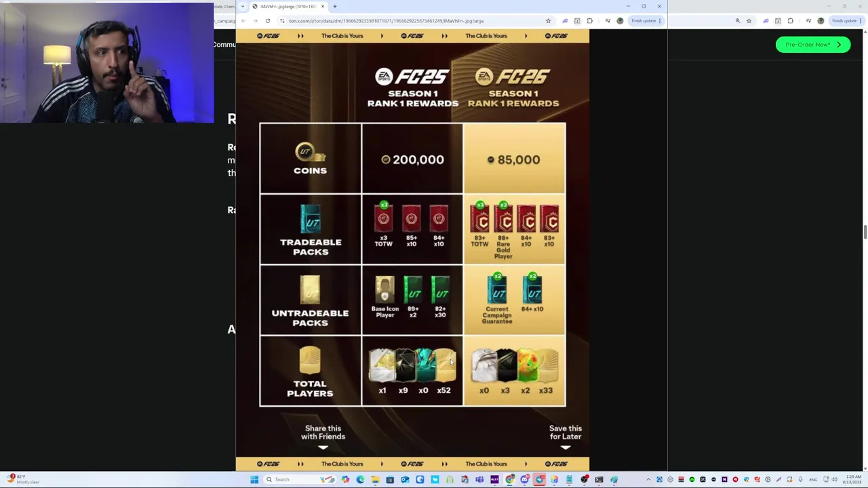Click the x52 player count
Screen dimensions: 868x488
coord(443,390)
